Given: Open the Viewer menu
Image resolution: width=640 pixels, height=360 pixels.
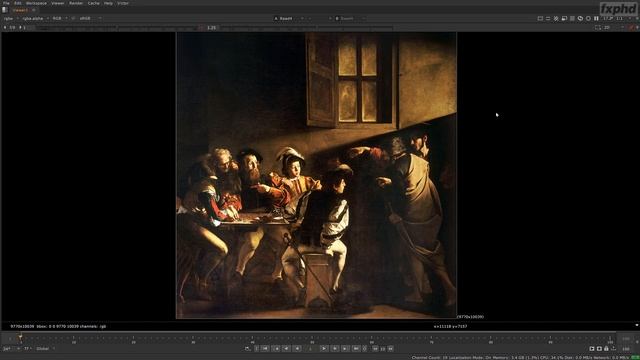Looking at the screenshot, I should tap(58, 3).
